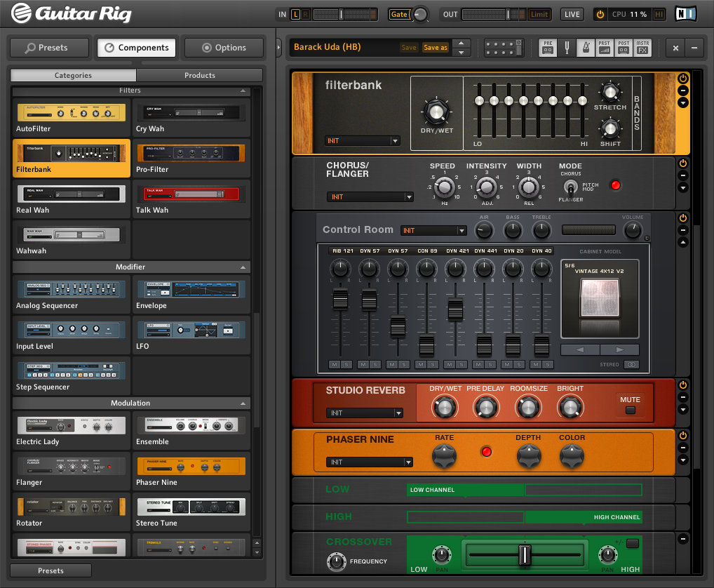Select the Pro-Filter component

191,159
